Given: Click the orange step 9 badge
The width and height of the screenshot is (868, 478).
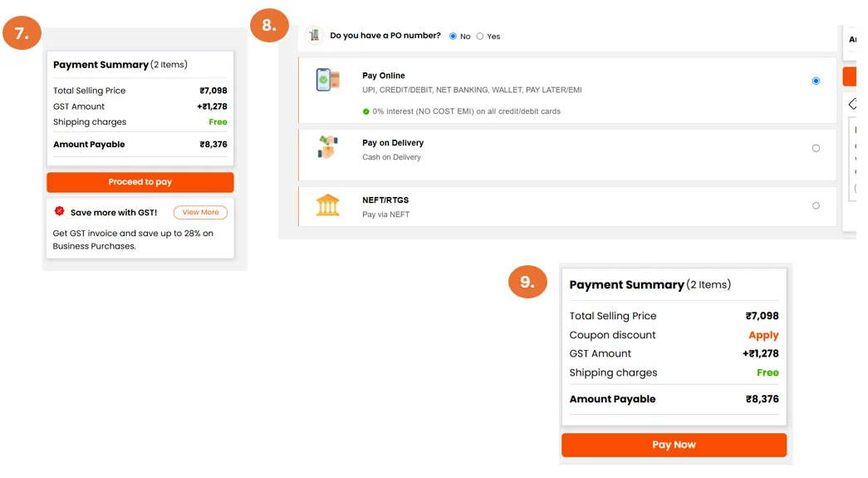Looking at the screenshot, I should coord(527,282).
